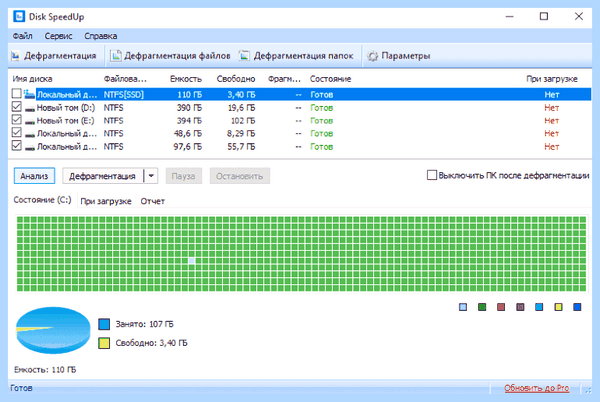The height and width of the screenshot is (402, 600).
Task: Uncheck the Новый том (D:) checkbox
Action: [16, 106]
